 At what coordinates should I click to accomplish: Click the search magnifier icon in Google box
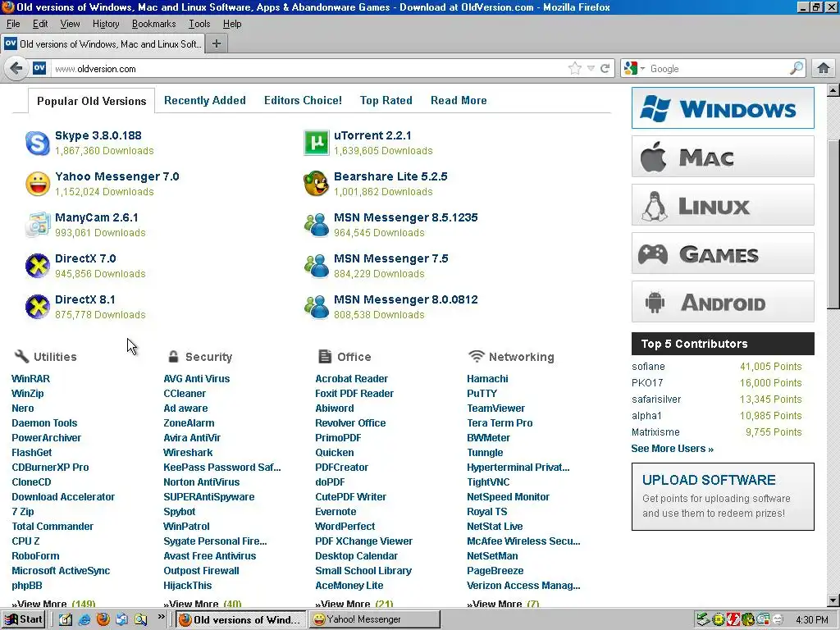tap(797, 69)
